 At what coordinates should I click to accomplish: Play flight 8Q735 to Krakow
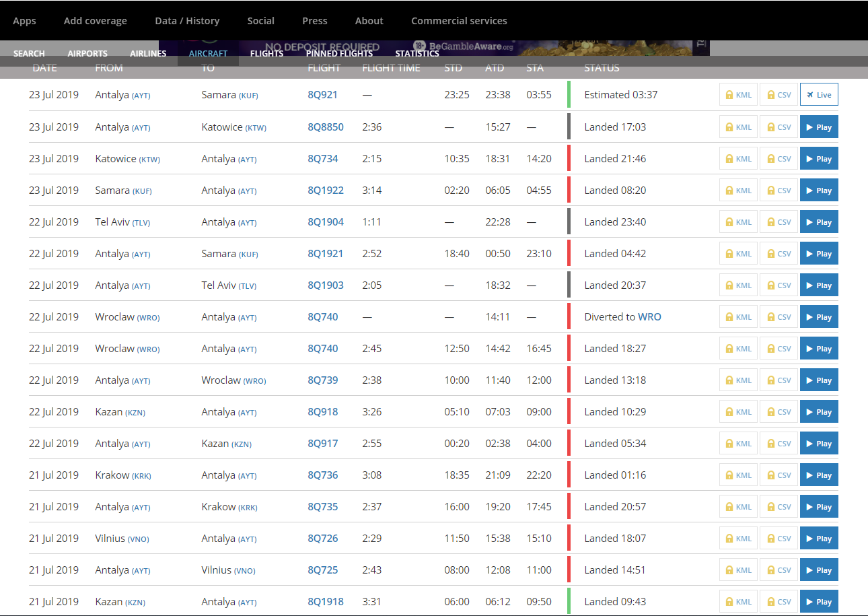click(x=819, y=507)
